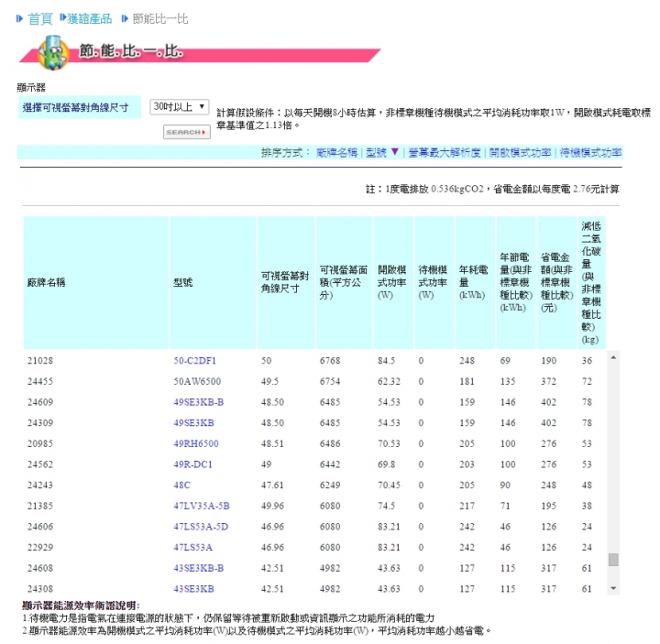The width and height of the screenshot is (660, 644).
Task: Open model 47LS53A link
Action: (x=192, y=547)
